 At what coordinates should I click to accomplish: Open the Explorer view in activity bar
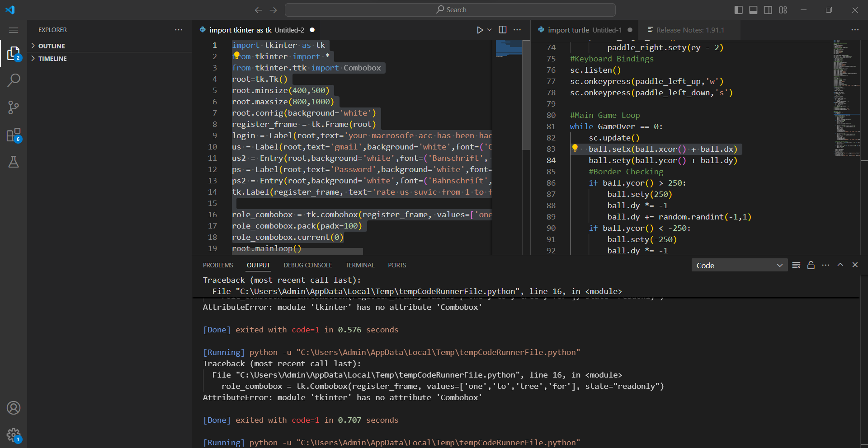coord(14,54)
